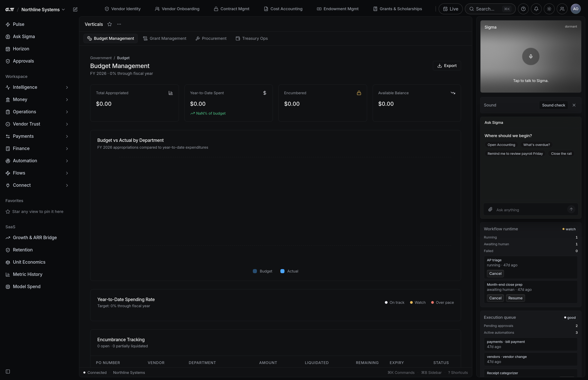This screenshot has height=380, width=588.
Task: Toggle the Live mode button
Action: click(x=451, y=9)
